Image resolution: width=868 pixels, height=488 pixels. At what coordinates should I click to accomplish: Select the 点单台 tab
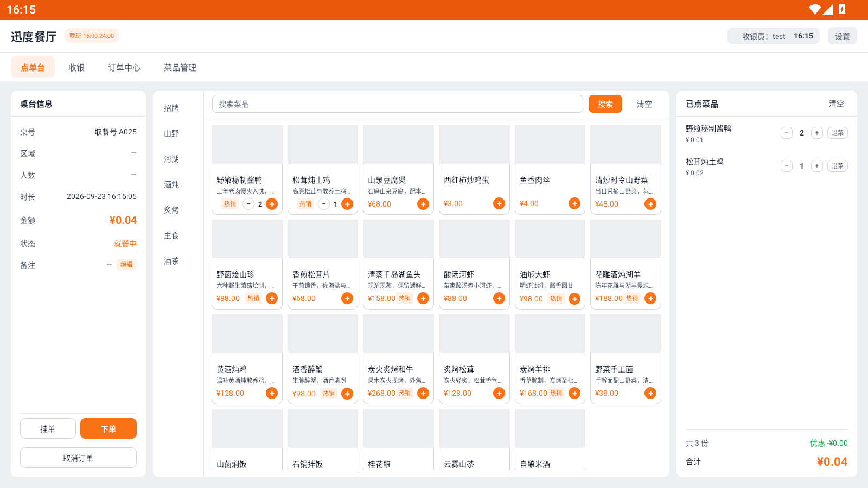(33, 67)
